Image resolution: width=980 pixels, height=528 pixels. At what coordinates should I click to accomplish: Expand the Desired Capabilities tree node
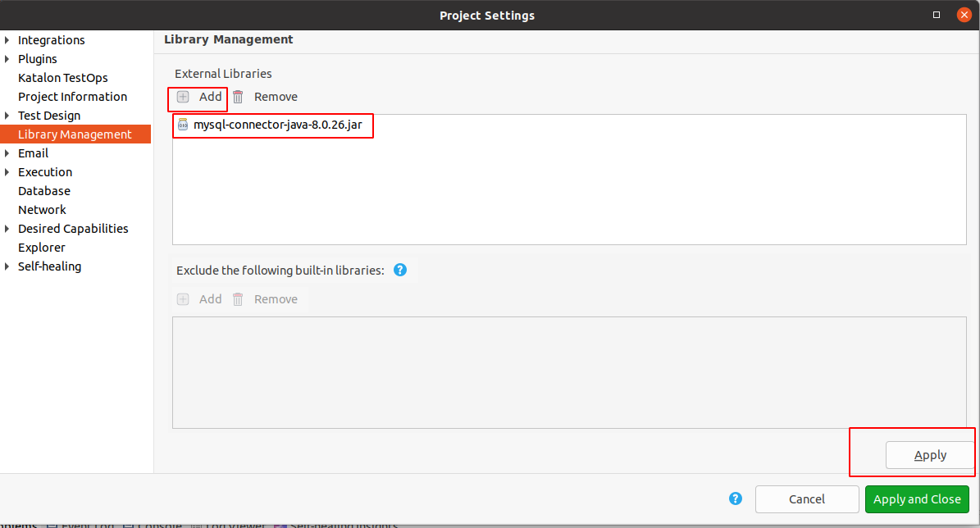7,229
